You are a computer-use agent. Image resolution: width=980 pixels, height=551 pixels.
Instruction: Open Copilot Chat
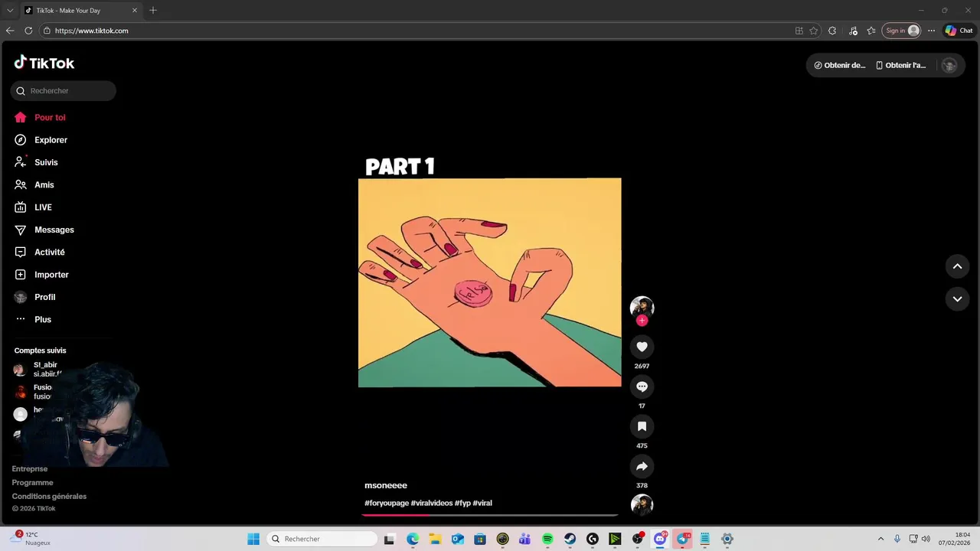coord(959,31)
